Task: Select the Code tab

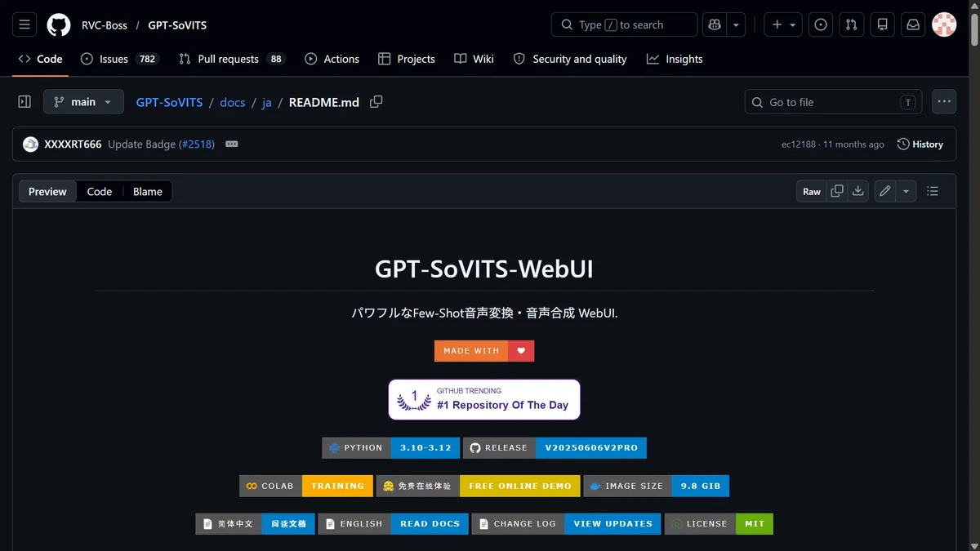Action: [41, 59]
